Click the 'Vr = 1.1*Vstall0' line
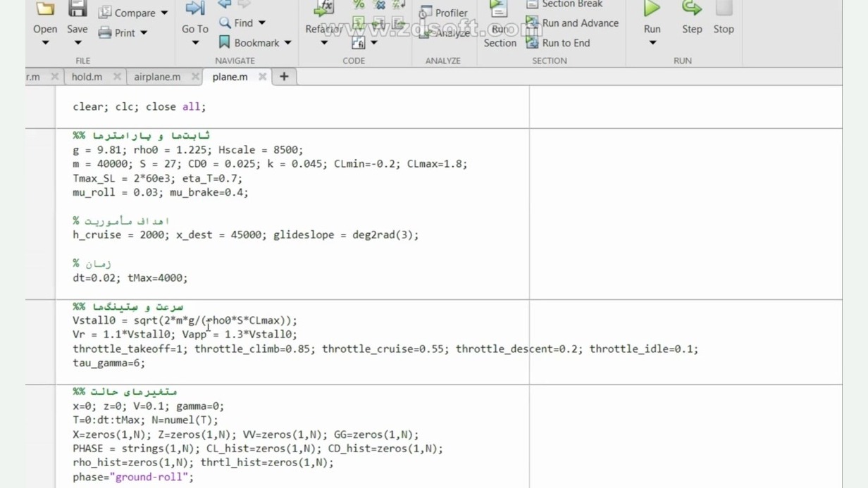Viewport: 868px width, 488px height. pyautogui.click(x=185, y=334)
